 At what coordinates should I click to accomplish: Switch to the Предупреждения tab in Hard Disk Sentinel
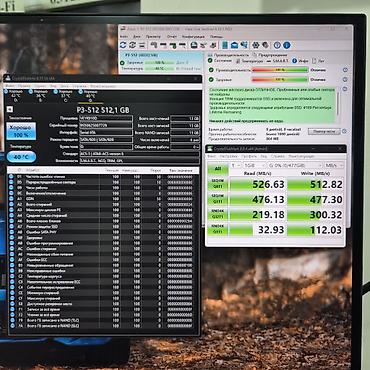coord(270,55)
